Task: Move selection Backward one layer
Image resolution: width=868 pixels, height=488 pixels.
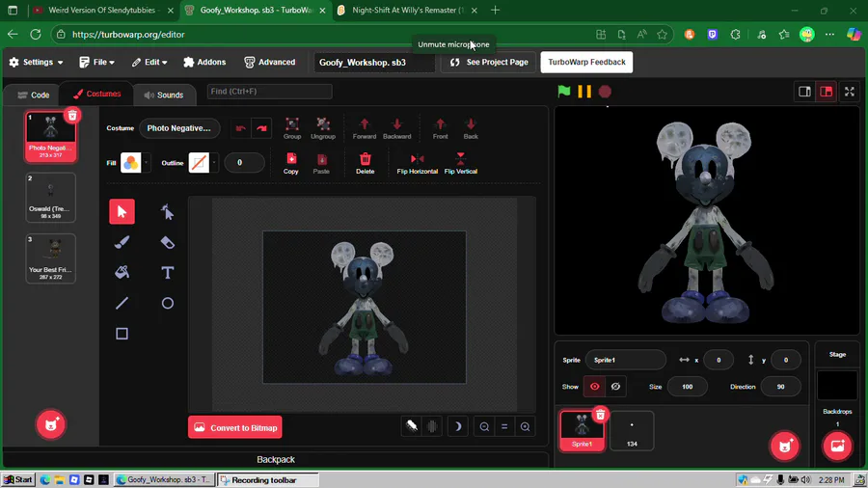Action: [x=397, y=128]
